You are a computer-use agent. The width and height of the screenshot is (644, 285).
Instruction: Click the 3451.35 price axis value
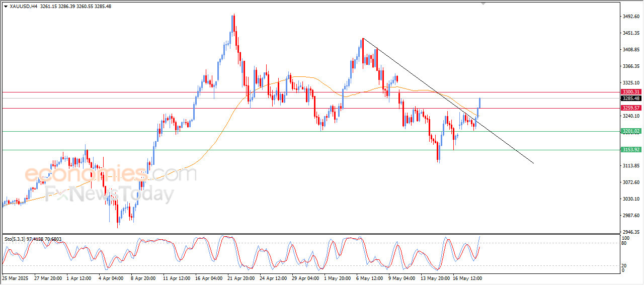pyautogui.click(x=632, y=33)
